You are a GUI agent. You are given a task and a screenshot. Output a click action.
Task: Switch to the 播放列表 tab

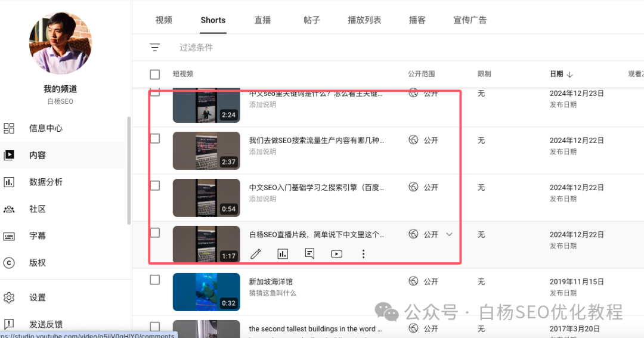(365, 20)
